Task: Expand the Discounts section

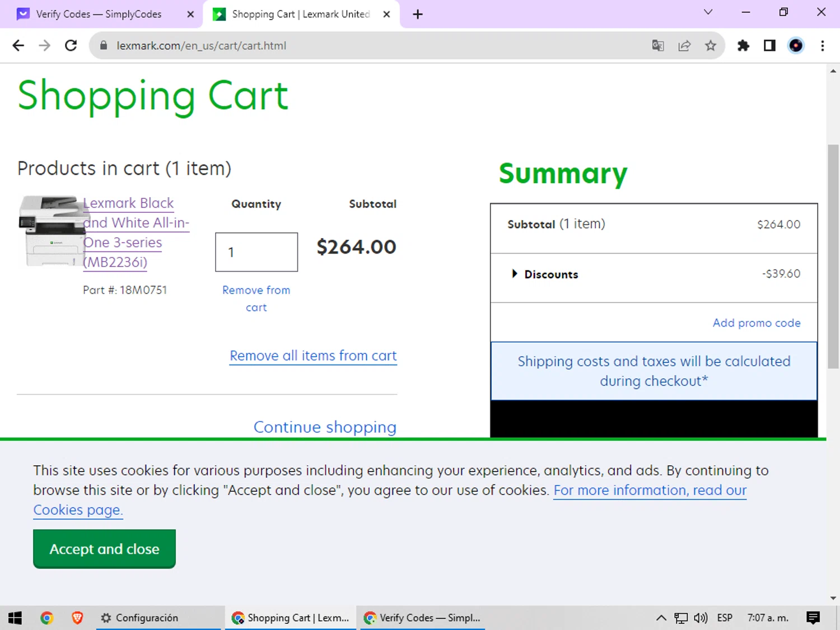Action: coord(544,274)
